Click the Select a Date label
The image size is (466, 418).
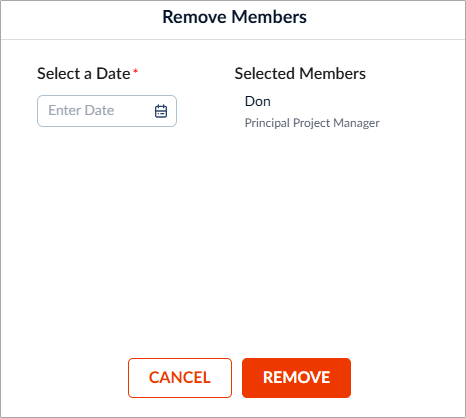[84, 74]
